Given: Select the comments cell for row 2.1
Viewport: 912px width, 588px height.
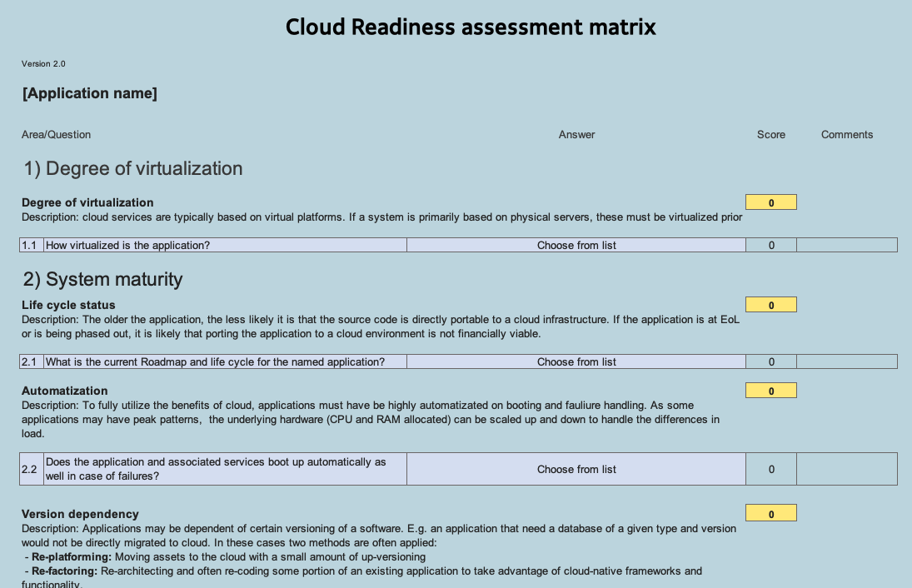Looking at the screenshot, I should pos(846,361).
